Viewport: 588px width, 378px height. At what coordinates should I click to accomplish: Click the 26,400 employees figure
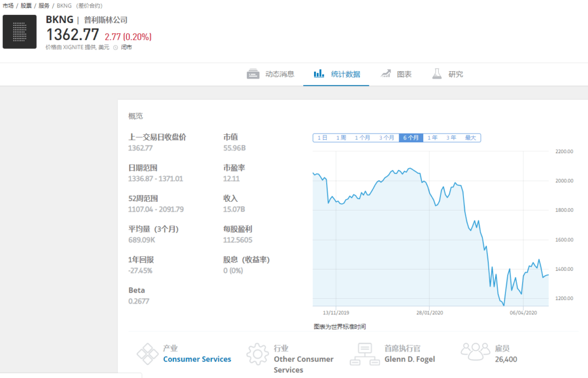click(x=506, y=359)
